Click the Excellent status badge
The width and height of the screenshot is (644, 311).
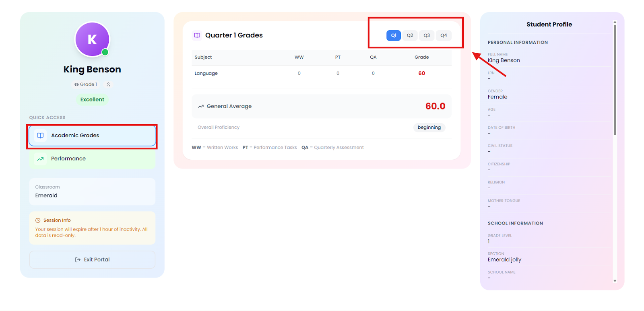coord(92,99)
